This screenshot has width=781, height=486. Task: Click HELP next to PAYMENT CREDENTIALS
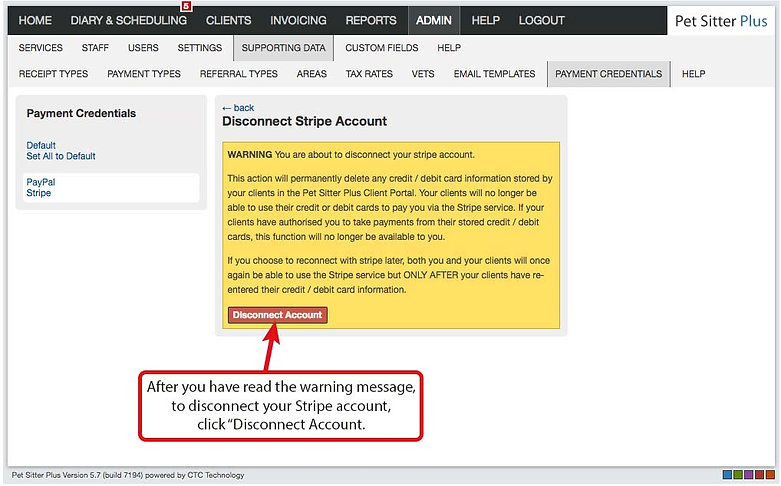693,74
